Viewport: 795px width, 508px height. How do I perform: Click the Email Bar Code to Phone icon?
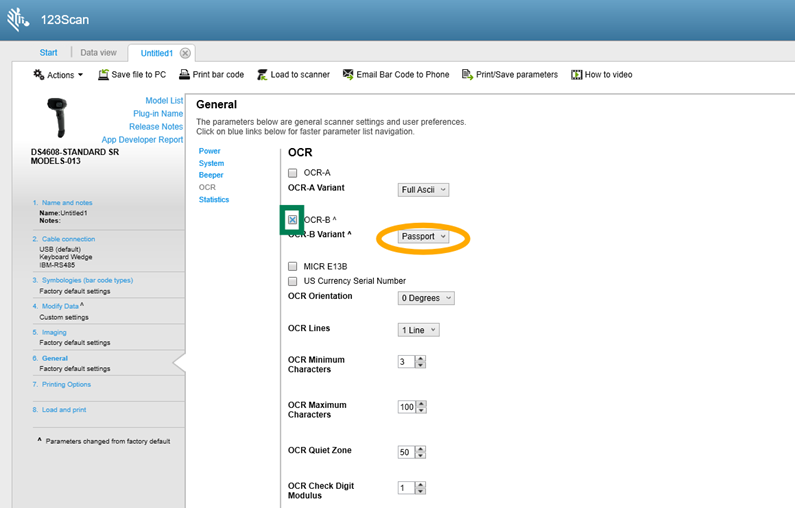tap(348, 75)
